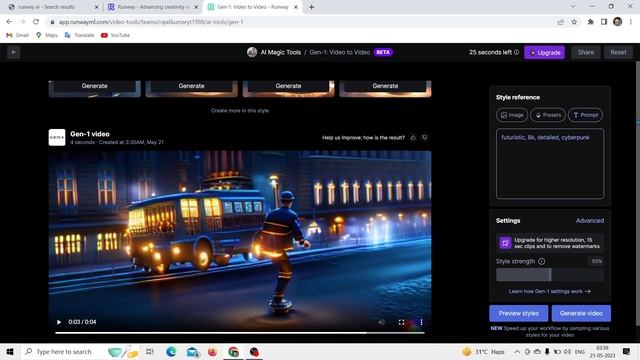640x360 pixels.
Task: Open the Chrome three-dot menu
Action: point(631,22)
